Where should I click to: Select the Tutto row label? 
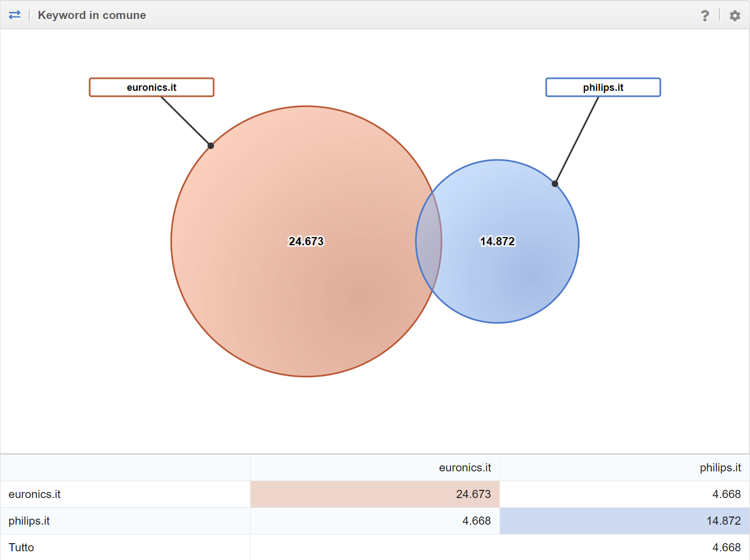click(21, 547)
